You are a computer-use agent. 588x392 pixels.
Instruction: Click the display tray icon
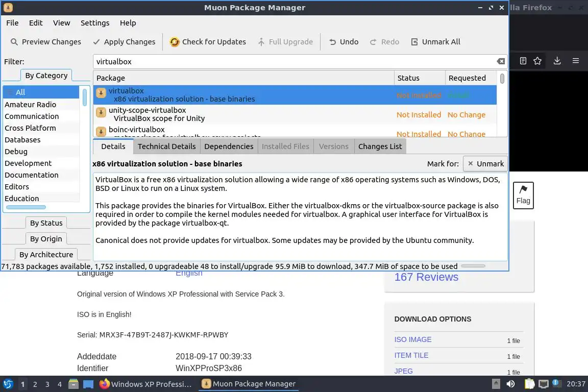coord(544,384)
